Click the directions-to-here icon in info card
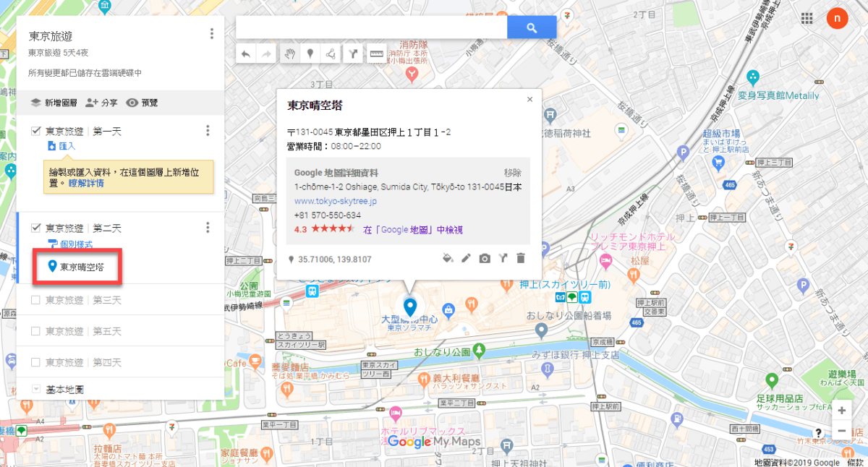The image size is (868, 467). [x=503, y=258]
